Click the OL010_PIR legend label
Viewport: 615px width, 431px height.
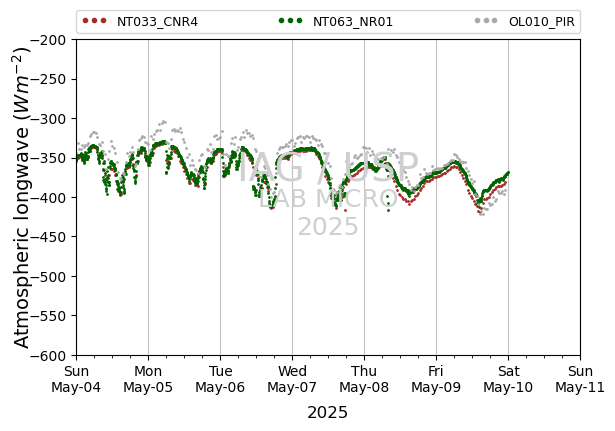[542, 22]
